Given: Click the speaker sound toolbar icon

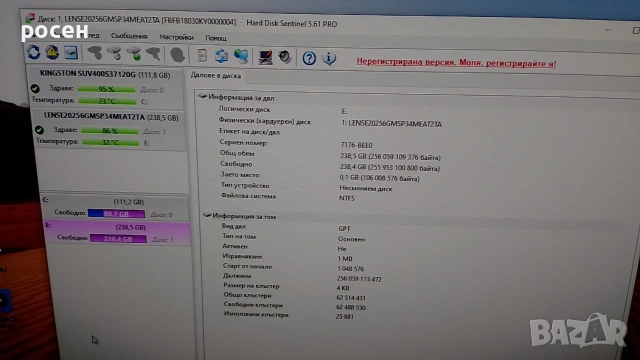Looking at the screenshot, I should (x=284, y=57).
